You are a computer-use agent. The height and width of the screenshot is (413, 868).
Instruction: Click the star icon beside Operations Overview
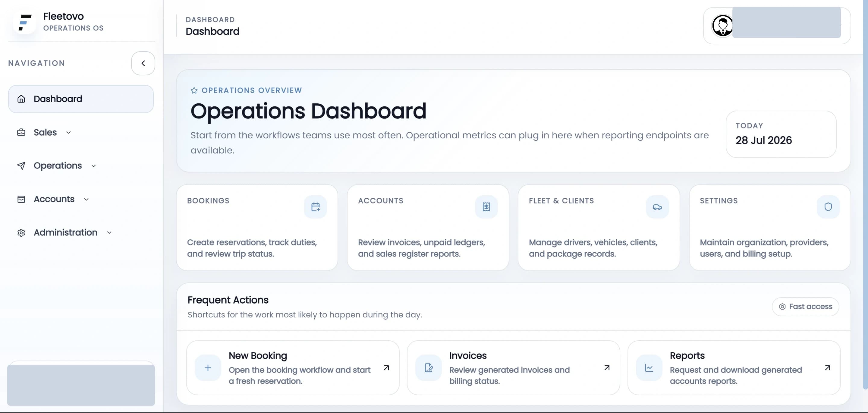194,90
